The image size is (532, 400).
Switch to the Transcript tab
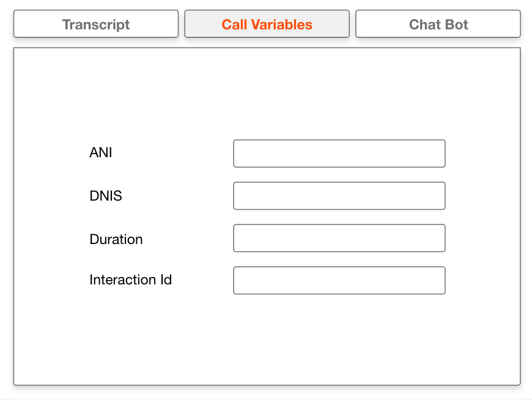(96, 24)
